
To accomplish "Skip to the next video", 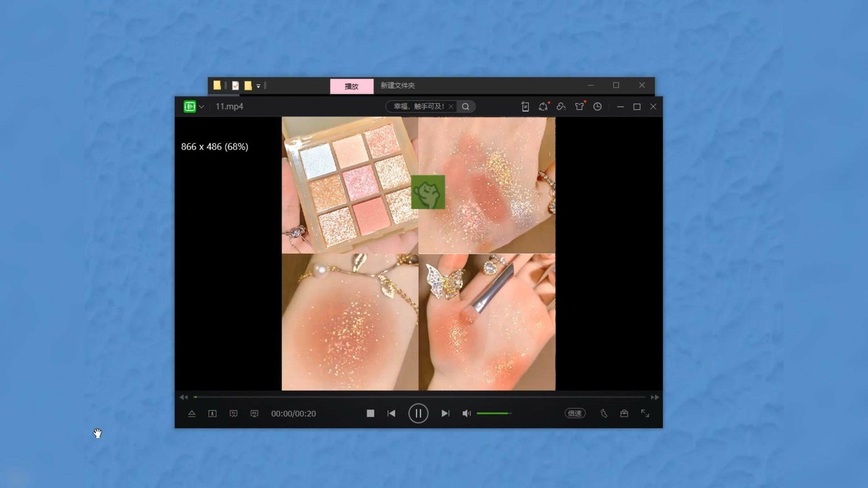I will pos(445,413).
